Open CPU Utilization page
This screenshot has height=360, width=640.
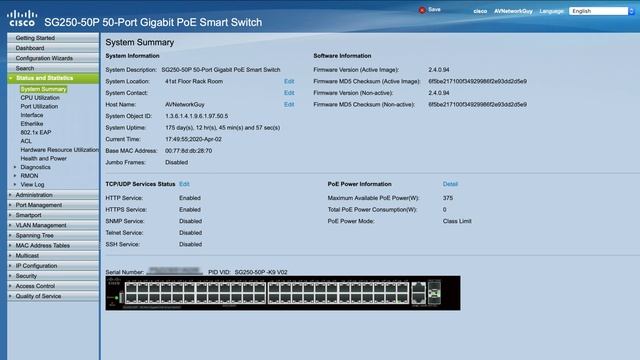(x=40, y=98)
